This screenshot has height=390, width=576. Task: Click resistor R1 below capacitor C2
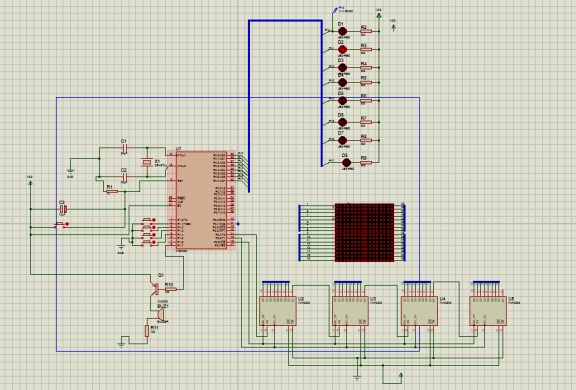point(112,191)
